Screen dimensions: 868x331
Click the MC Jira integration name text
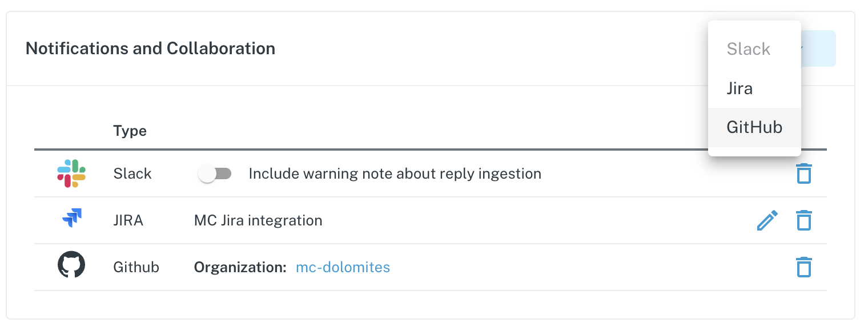(x=258, y=220)
